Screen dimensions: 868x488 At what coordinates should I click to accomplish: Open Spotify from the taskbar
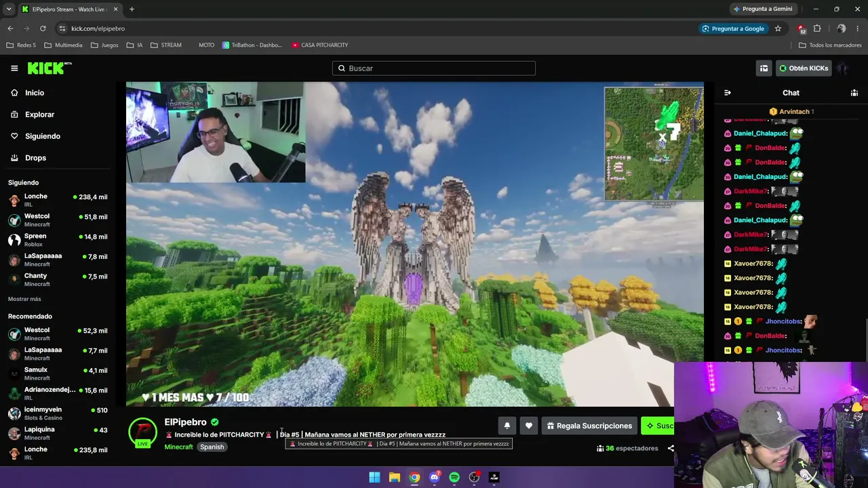(x=454, y=477)
